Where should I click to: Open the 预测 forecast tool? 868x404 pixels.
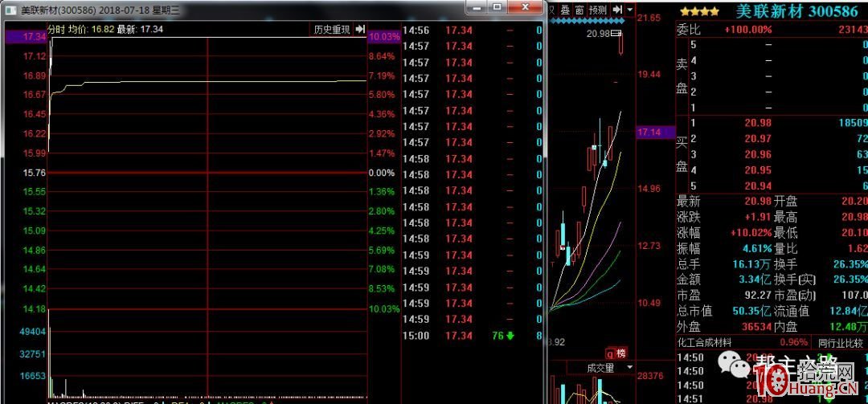[x=598, y=10]
